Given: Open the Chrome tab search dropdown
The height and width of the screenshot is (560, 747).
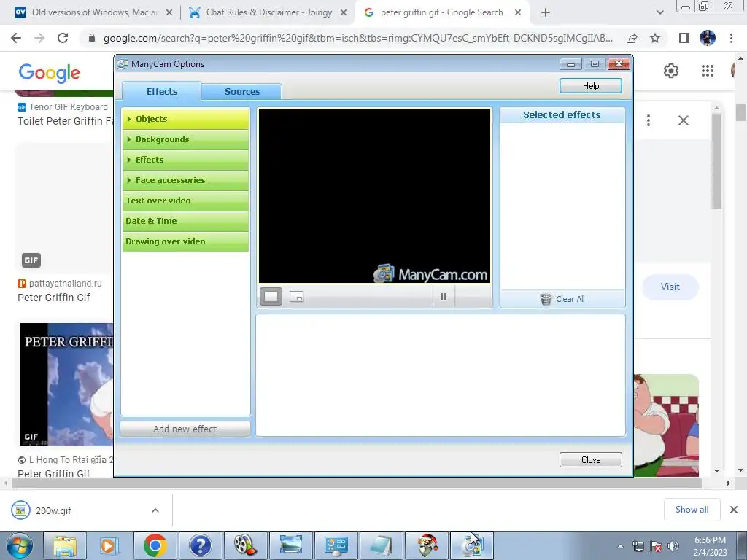Looking at the screenshot, I should click(659, 13).
